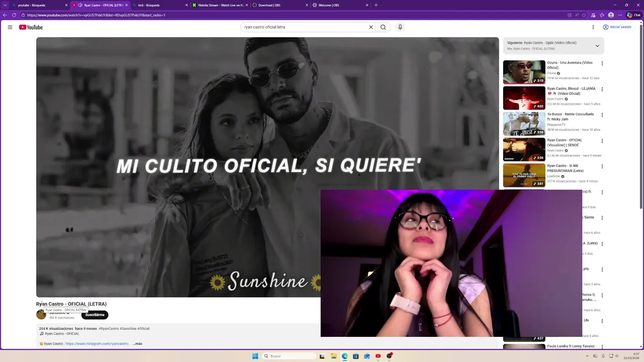The image size is (644, 362).
Task: Open OBS Studio from the taskbar
Action: click(389, 356)
